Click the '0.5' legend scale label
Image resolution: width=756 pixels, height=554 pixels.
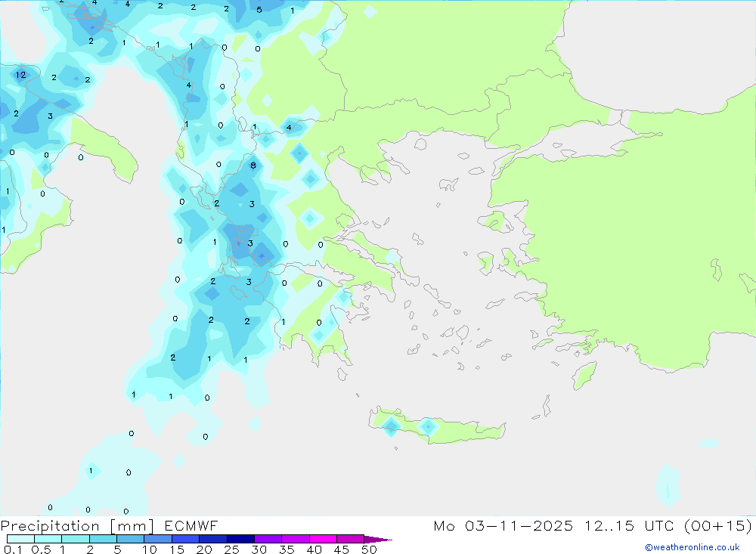coord(41,549)
